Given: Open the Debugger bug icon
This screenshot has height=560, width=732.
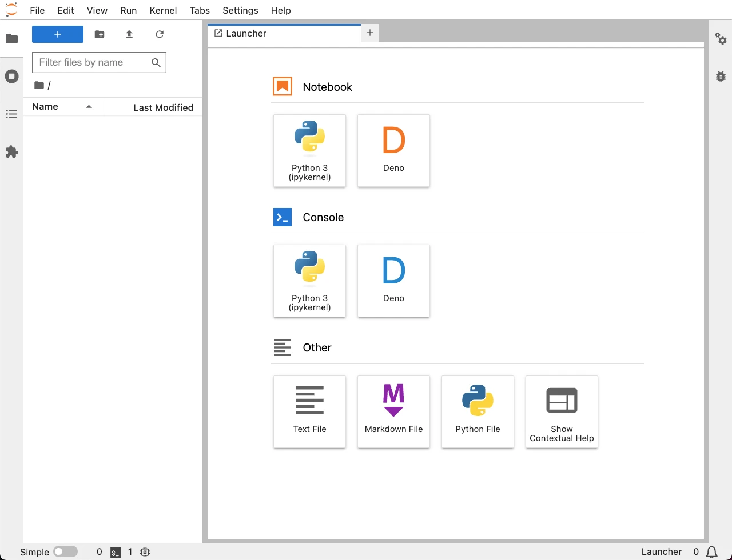Looking at the screenshot, I should pyautogui.click(x=721, y=76).
